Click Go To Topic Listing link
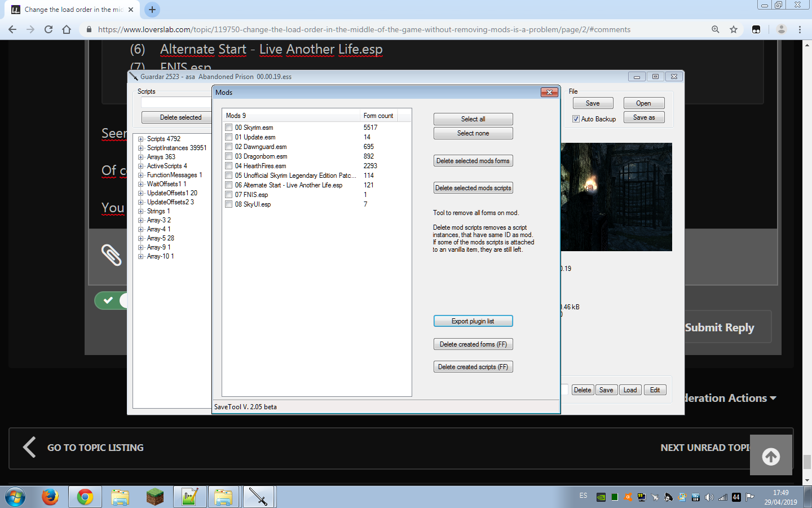812x508 pixels. 83,448
